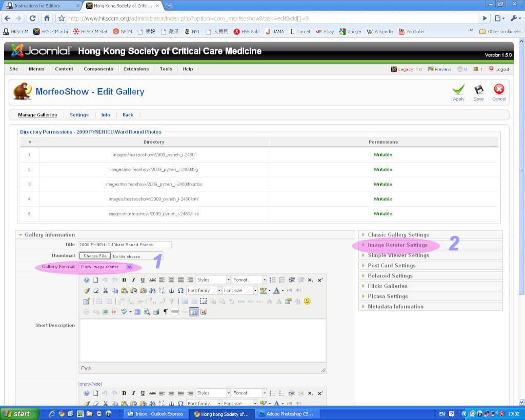
Task: Click the Toggle fullscreen editor icon
Action: pos(137,312)
